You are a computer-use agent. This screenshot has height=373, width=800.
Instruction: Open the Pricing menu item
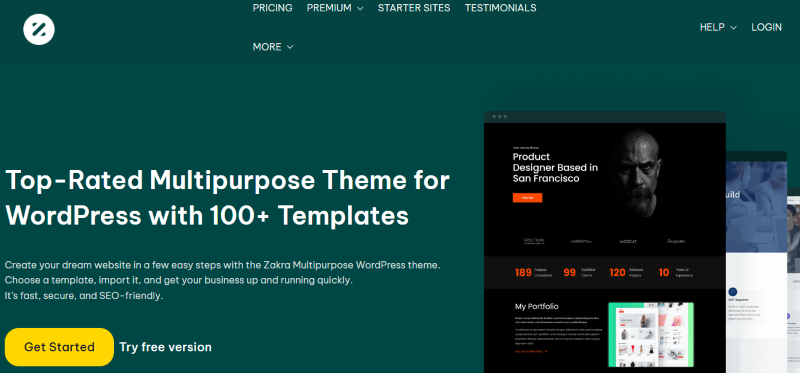272,8
